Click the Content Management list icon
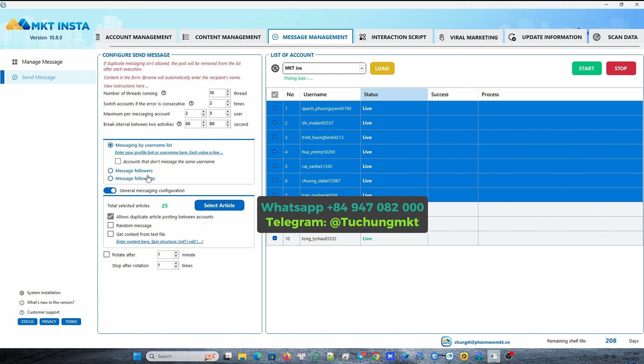The image size is (644, 364). click(x=186, y=37)
